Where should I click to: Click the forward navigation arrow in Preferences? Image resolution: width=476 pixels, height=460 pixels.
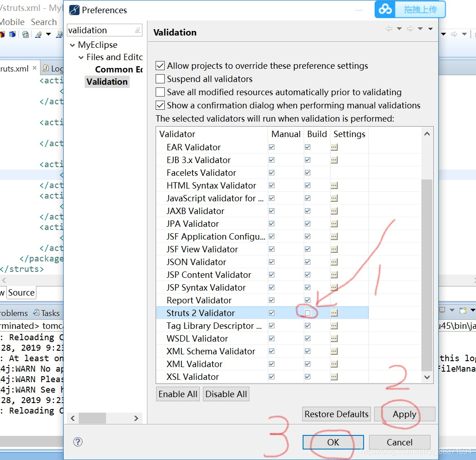pos(410,29)
